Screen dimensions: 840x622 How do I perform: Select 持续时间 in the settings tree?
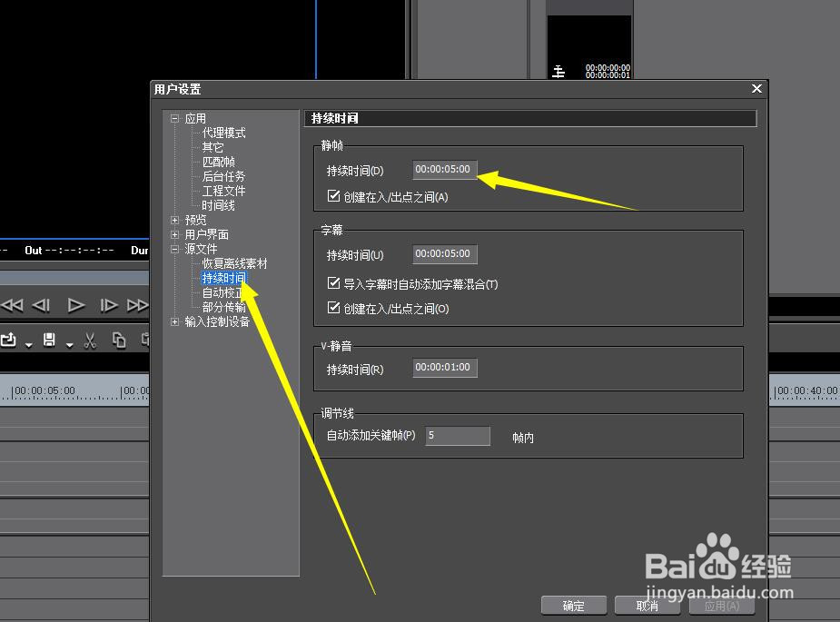[224, 278]
